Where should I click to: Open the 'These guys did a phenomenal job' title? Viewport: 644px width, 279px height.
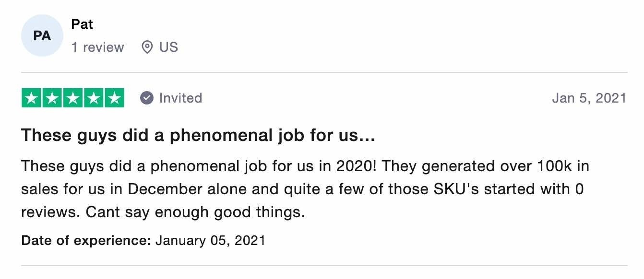click(198, 136)
